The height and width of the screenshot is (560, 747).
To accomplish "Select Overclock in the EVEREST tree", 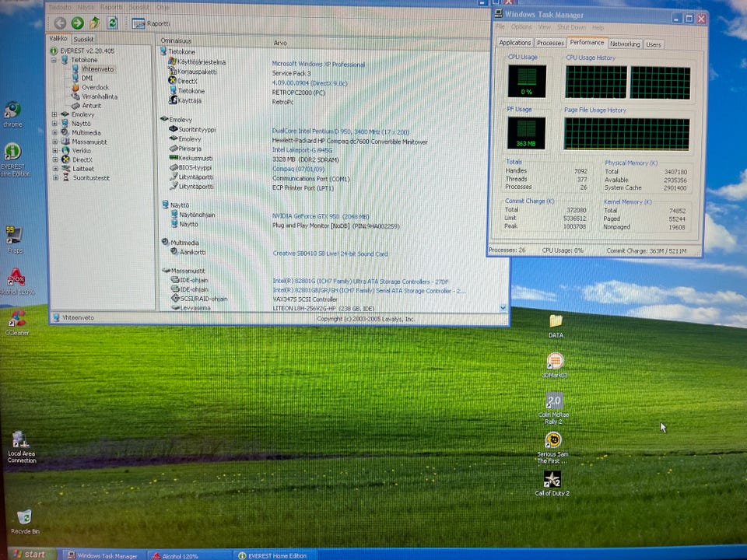I will click(95, 87).
